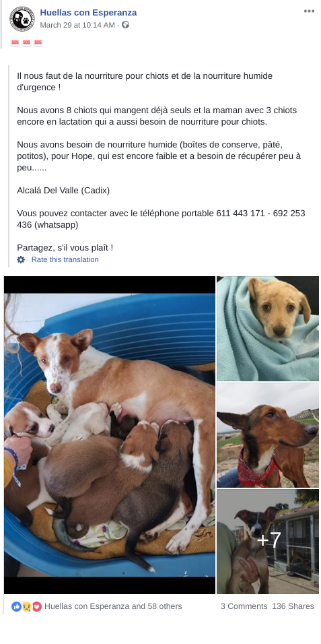Open the three-dots post options menu
The height and width of the screenshot is (644, 321).
click(x=309, y=11)
